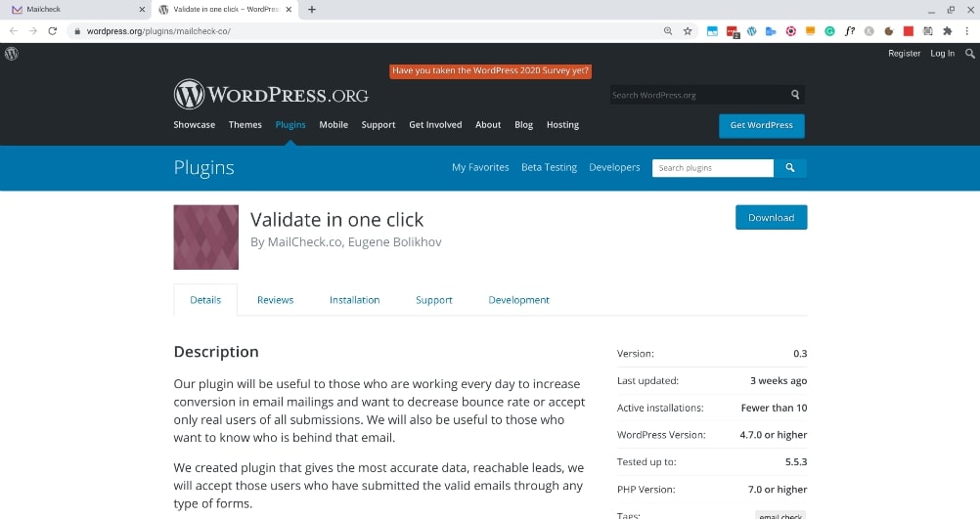980x519 pixels.
Task: Click the Developers link
Action: click(614, 167)
